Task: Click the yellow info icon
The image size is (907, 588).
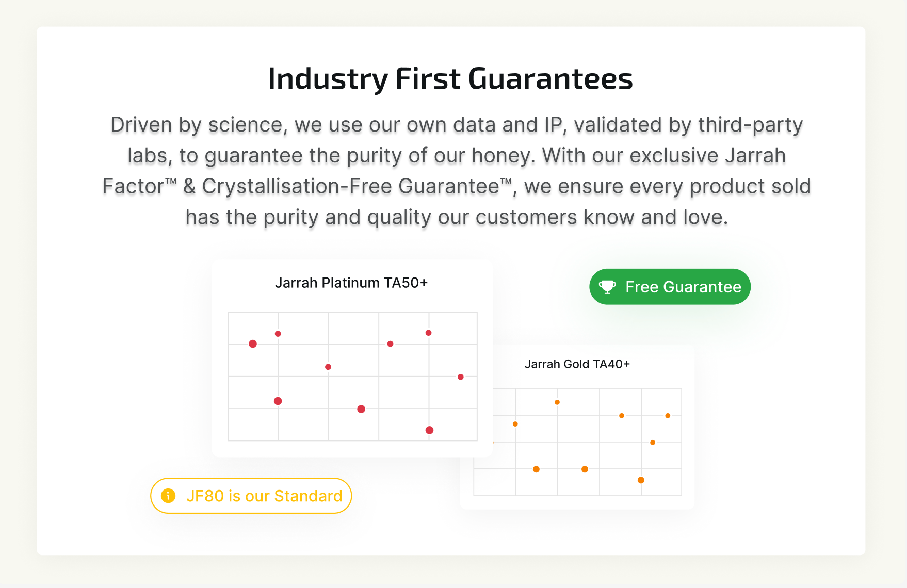Action: (x=168, y=496)
